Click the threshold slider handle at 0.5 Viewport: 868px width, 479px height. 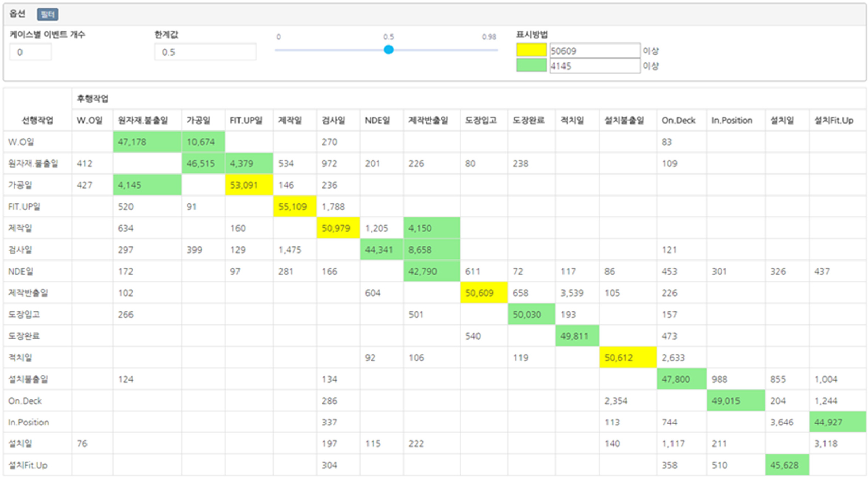click(x=388, y=50)
